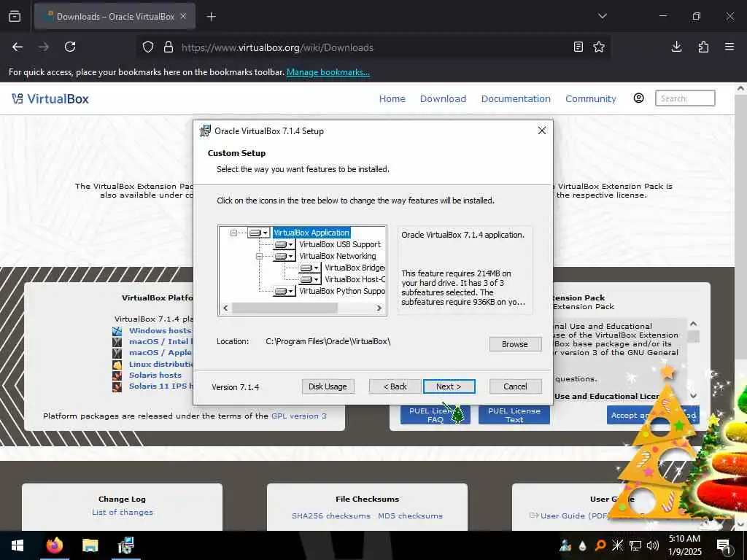Viewport: 747px width, 560px height.
Task: Click the List all tabs chevron
Action: click(602, 16)
